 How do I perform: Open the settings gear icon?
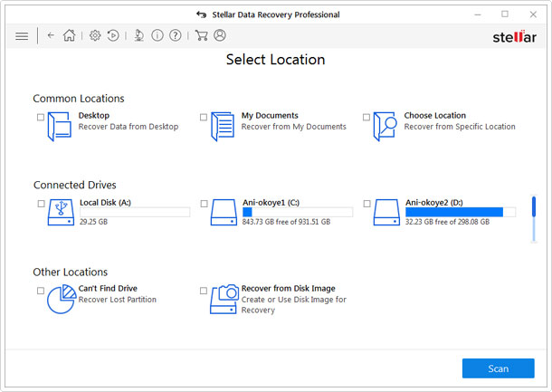[x=95, y=35]
